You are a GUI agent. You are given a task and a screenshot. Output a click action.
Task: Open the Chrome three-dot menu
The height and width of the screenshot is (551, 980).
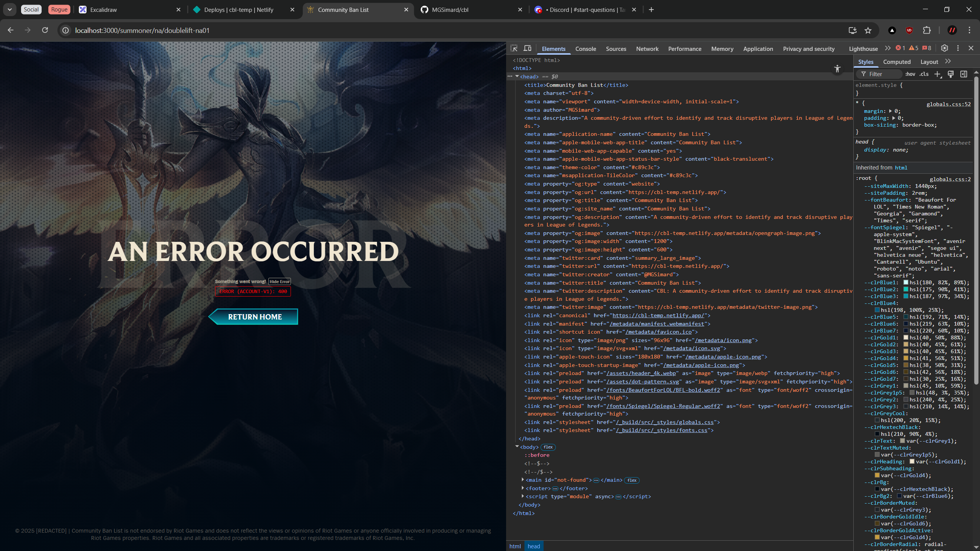(969, 30)
